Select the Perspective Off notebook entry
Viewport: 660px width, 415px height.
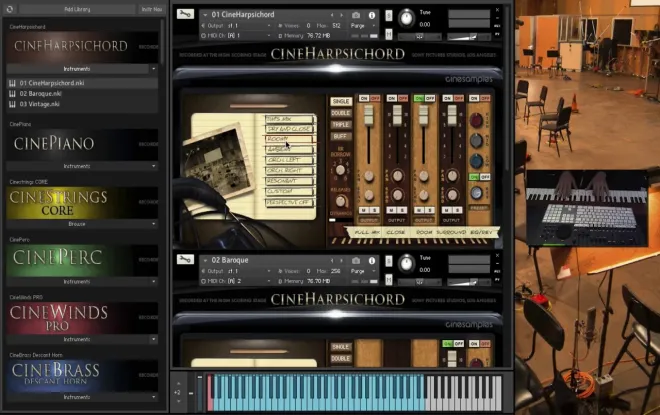tap(290, 202)
